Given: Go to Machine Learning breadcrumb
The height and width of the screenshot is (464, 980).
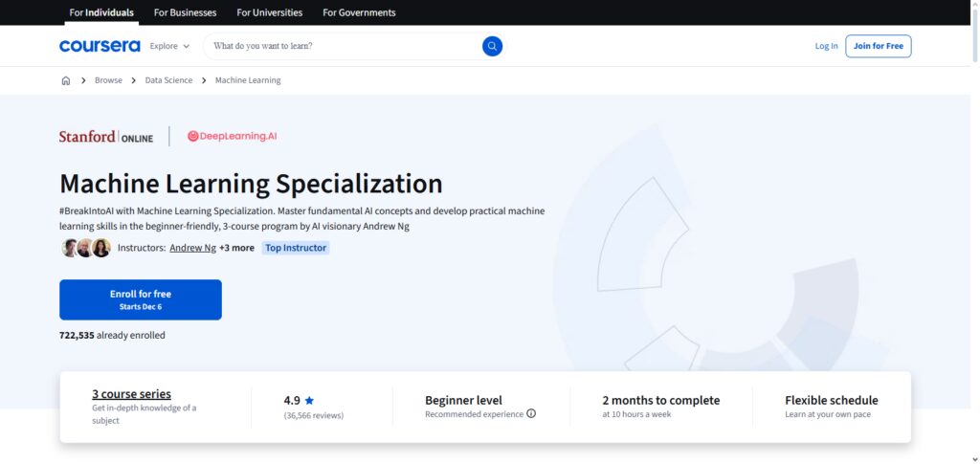Looking at the screenshot, I should point(248,80).
